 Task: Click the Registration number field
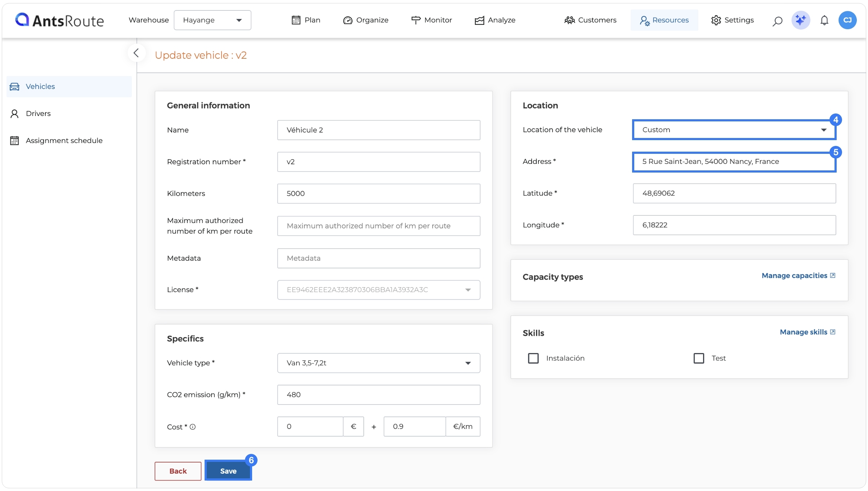point(379,162)
